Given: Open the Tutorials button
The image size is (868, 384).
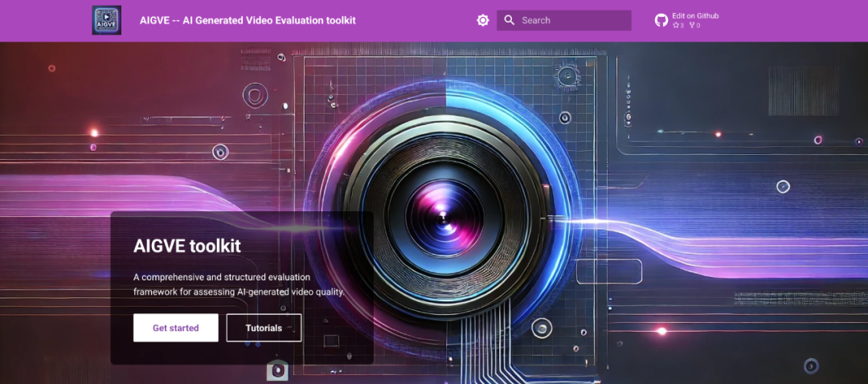Looking at the screenshot, I should (x=264, y=328).
